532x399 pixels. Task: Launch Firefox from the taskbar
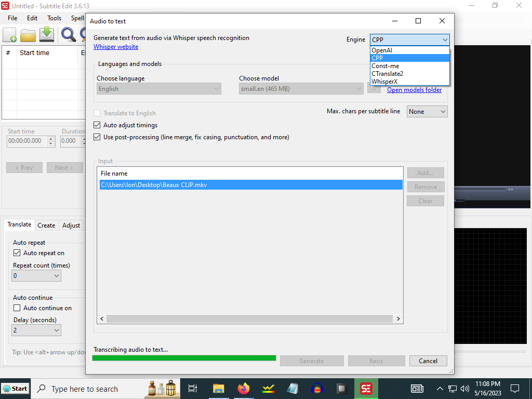(243, 389)
